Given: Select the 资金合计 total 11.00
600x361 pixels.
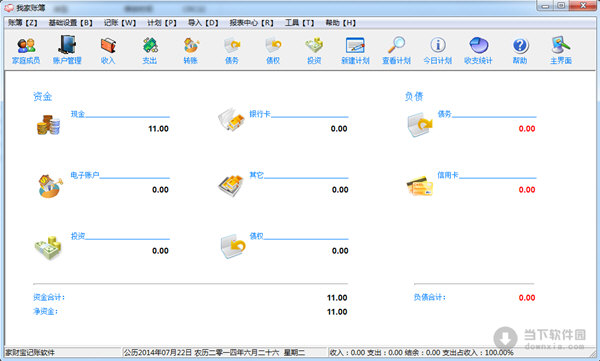Looking at the screenshot, I should click(x=337, y=298).
